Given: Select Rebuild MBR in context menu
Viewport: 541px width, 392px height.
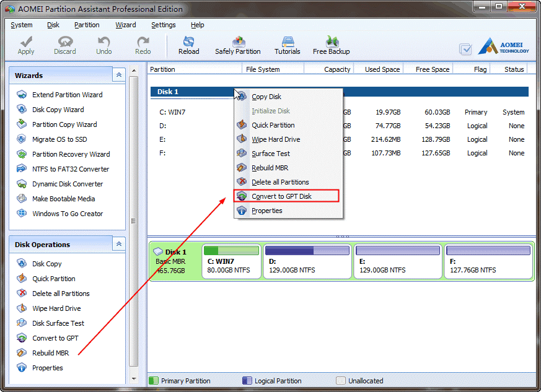Looking at the screenshot, I should 288,168.
